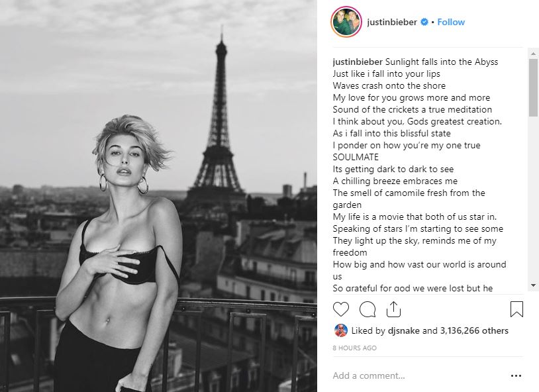
Task: Open justinbieber username link in the caption
Action: (x=358, y=62)
